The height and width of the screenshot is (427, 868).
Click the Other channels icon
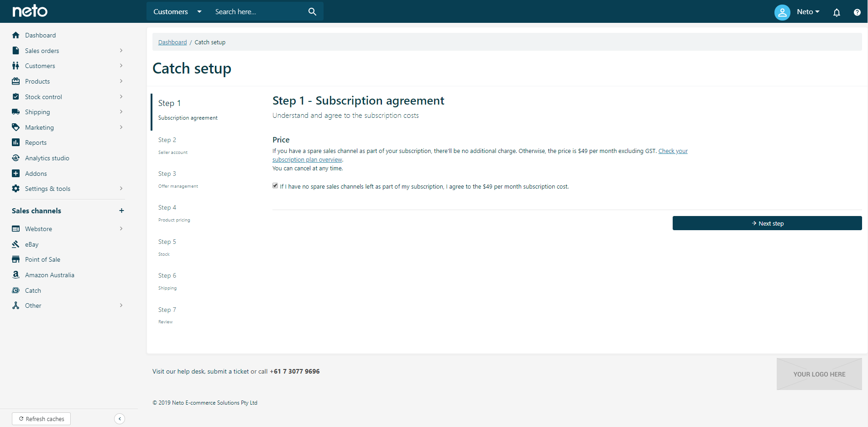click(16, 306)
